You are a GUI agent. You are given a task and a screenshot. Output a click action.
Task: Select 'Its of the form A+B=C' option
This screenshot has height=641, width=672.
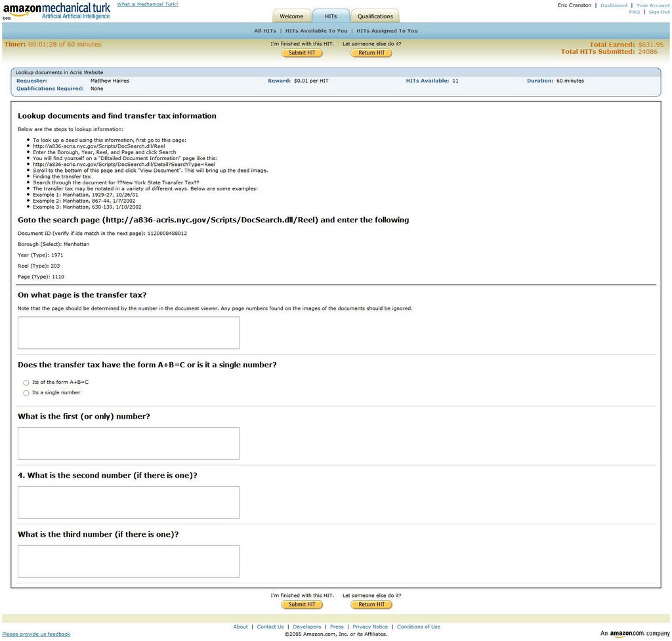point(26,383)
